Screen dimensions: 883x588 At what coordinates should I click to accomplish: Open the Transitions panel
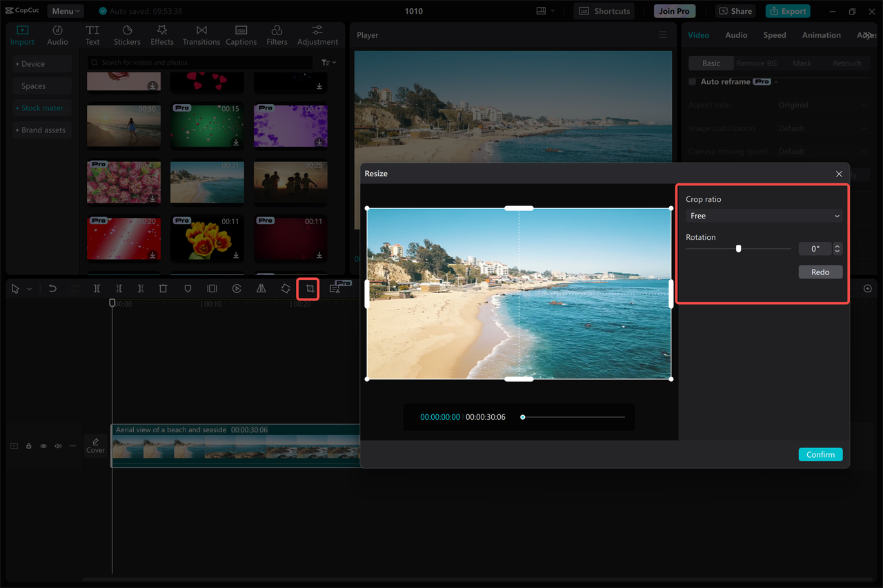pyautogui.click(x=201, y=34)
